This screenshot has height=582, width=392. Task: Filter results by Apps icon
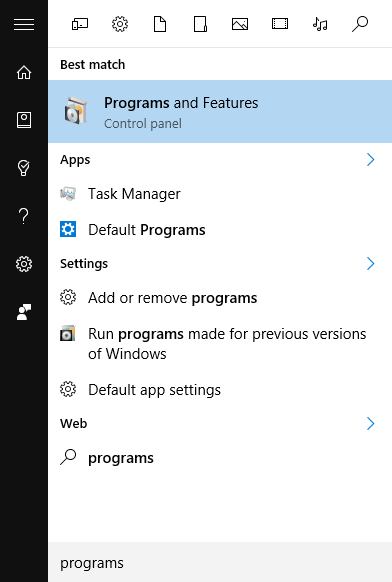(x=80, y=24)
